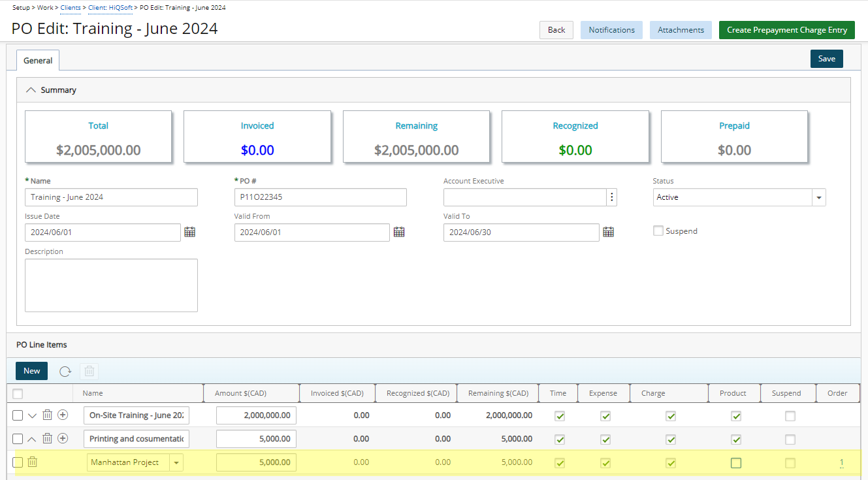Click the Valid To date field
868x480 pixels.
(x=521, y=232)
